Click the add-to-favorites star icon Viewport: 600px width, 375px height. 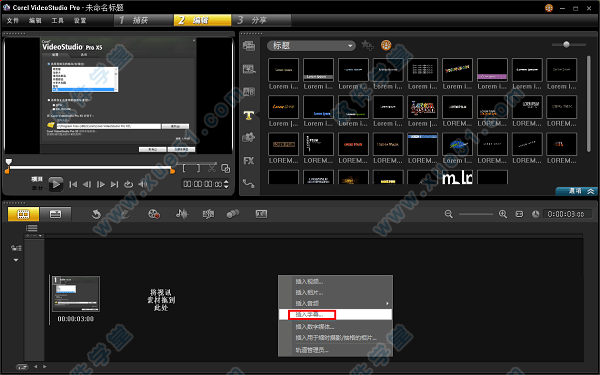pos(367,46)
